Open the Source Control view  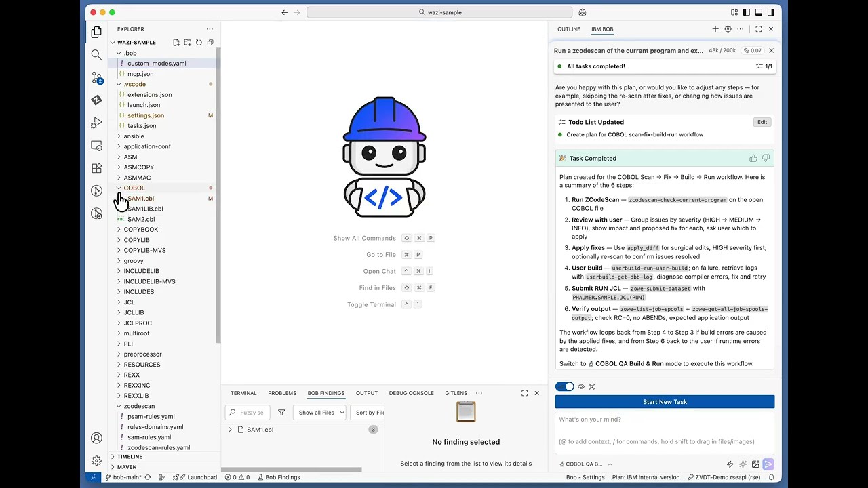pyautogui.click(x=96, y=78)
